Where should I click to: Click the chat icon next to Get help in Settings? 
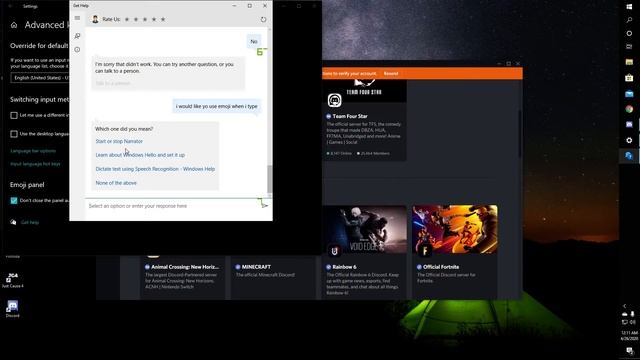tap(13, 222)
